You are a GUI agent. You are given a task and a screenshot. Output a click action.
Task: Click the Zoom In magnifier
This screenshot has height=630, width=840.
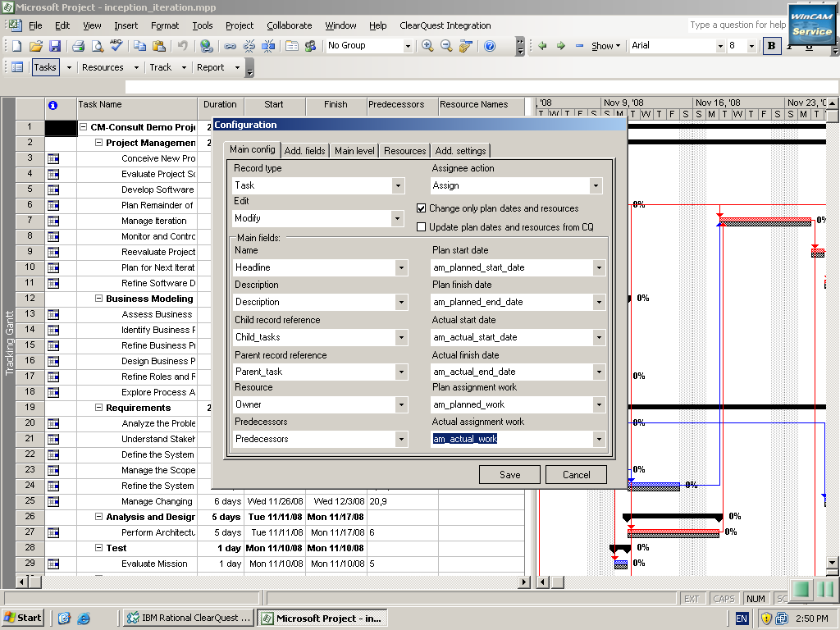click(x=427, y=46)
